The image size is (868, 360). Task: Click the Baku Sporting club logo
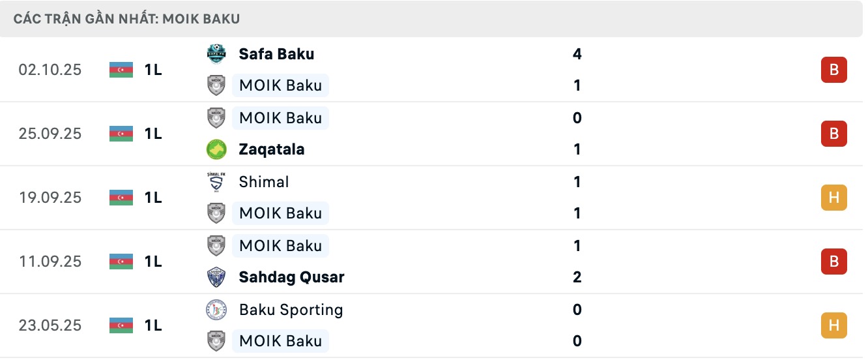216,310
